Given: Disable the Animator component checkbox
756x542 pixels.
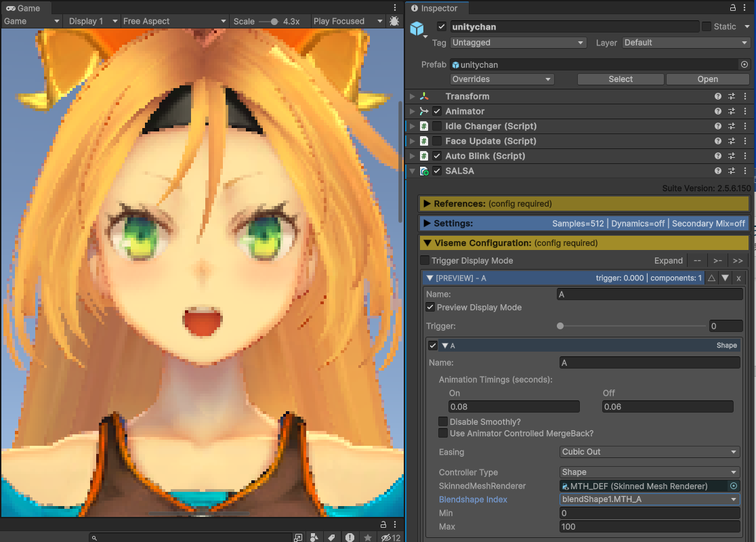Looking at the screenshot, I should [438, 111].
